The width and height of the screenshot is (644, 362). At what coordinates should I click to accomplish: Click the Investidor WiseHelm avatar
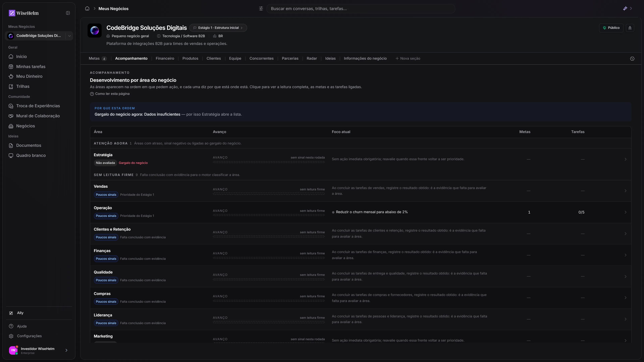point(13,350)
